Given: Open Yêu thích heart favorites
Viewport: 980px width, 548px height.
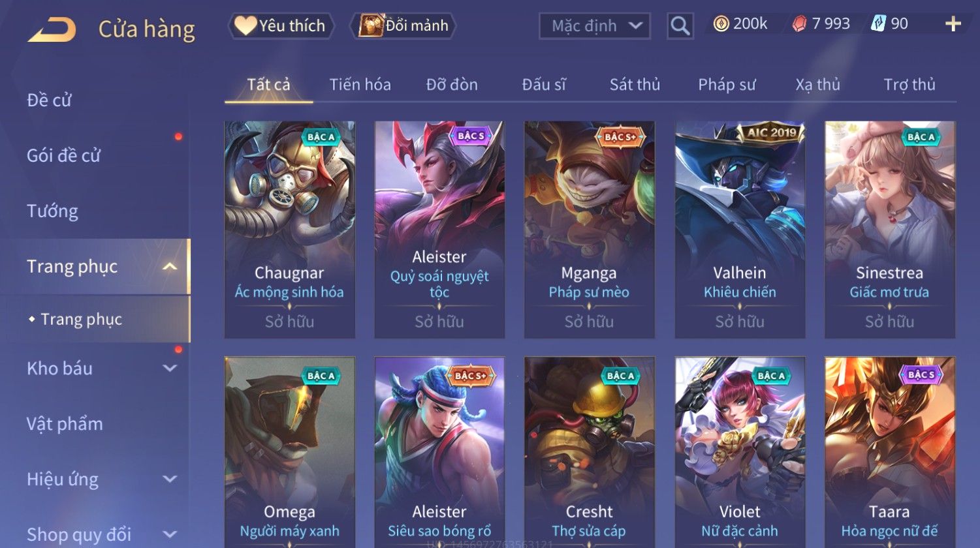Looking at the screenshot, I should pos(281,26).
